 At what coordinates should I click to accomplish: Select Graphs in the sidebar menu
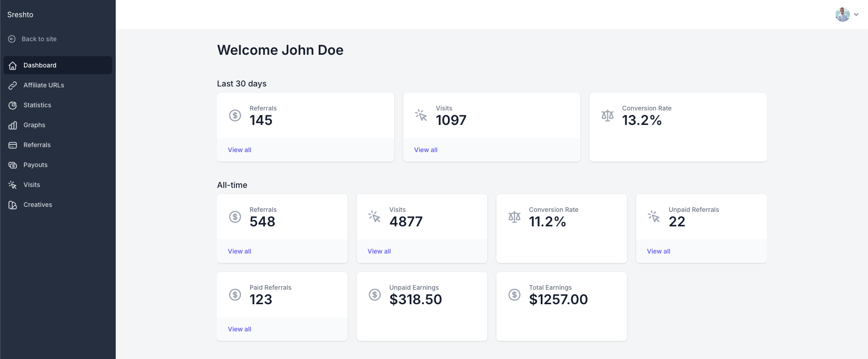pos(34,125)
